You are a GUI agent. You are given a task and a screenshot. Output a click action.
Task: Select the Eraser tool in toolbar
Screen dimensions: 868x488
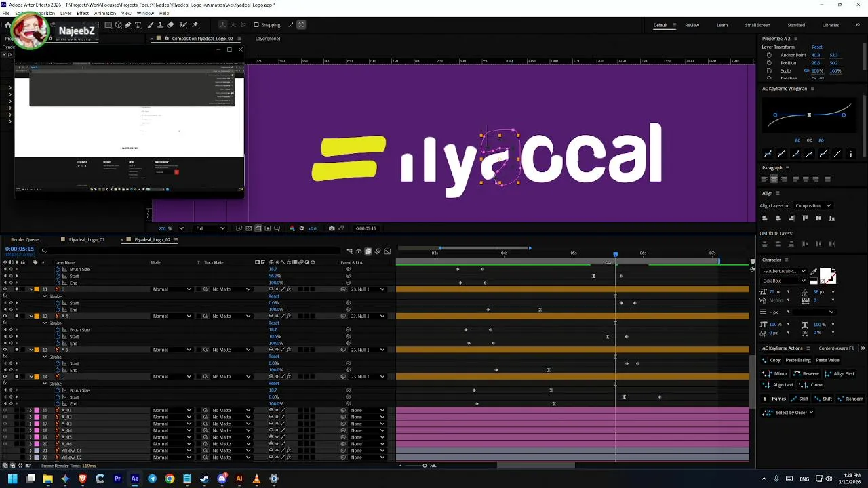[170, 25]
